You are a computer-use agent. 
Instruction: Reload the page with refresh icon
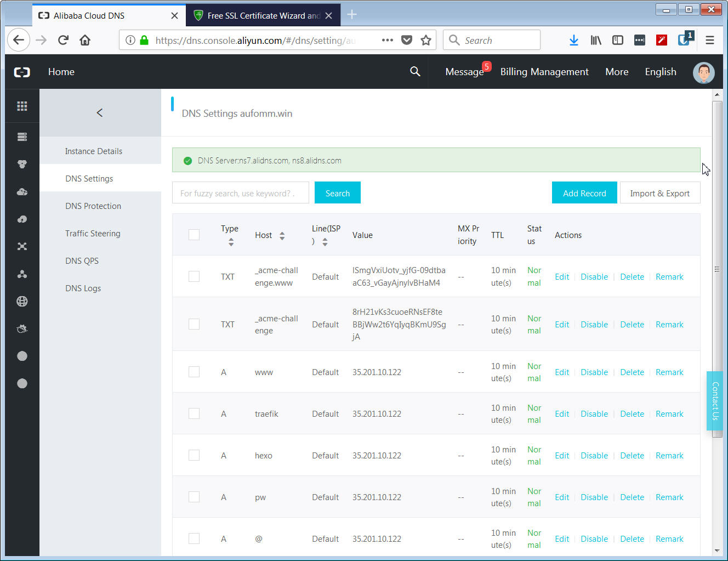(x=63, y=40)
